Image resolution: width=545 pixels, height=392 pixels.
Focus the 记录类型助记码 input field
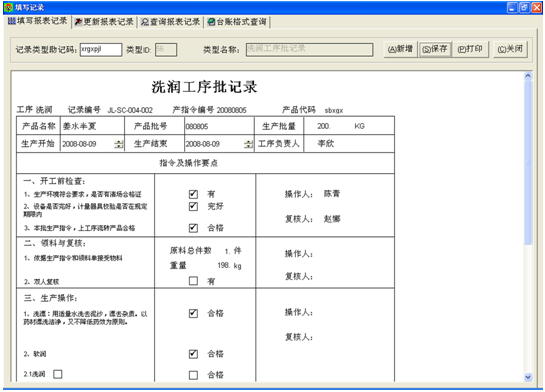click(x=101, y=50)
